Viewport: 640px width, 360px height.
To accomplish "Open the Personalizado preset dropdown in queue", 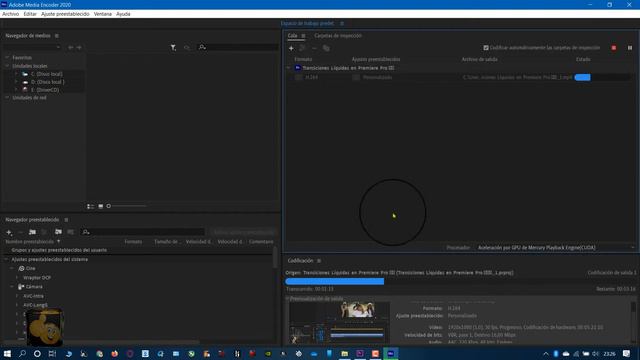I will [x=356, y=77].
